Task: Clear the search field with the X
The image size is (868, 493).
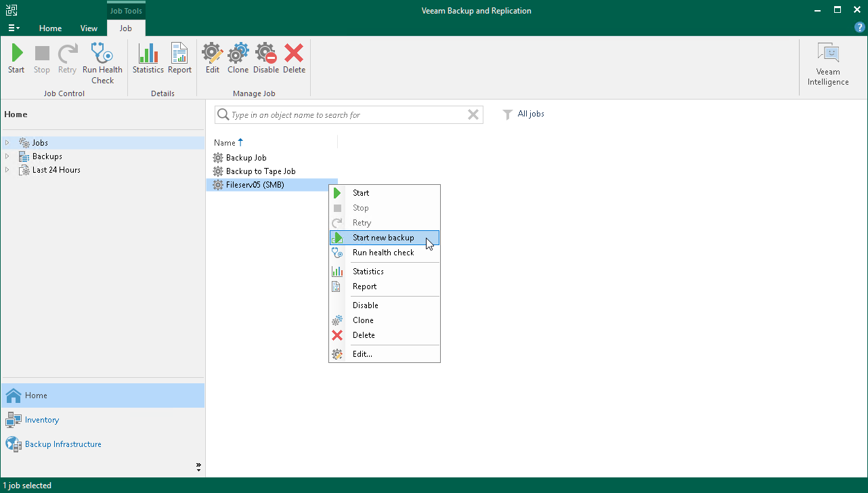Action: pyautogui.click(x=473, y=114)
